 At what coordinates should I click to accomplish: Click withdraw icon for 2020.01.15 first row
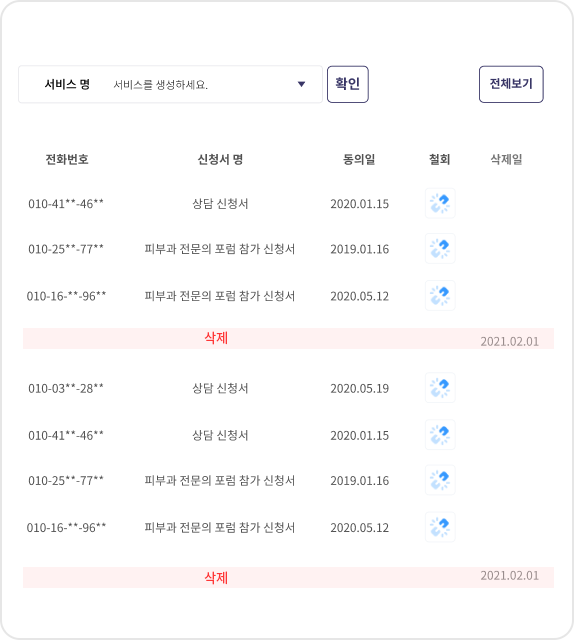pyautogui.click(x=440, y=203)
